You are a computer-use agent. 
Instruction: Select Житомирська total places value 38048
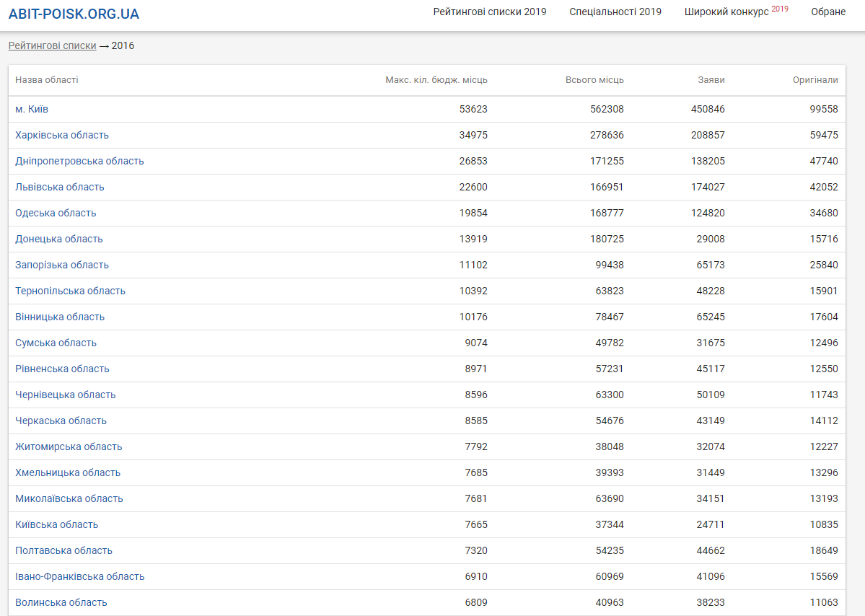click(610, 446)
